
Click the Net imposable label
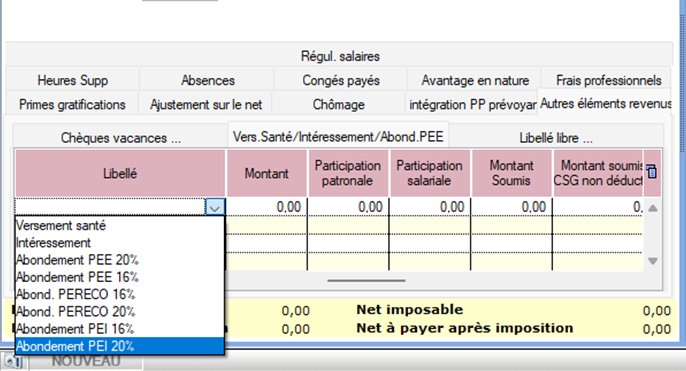click(x=410, y=310)
